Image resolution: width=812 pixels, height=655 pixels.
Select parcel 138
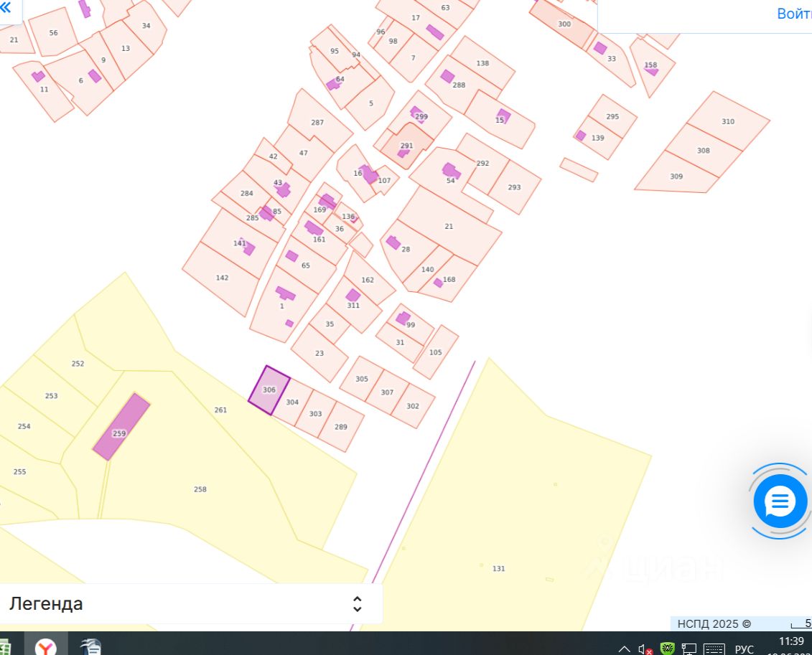482,63
